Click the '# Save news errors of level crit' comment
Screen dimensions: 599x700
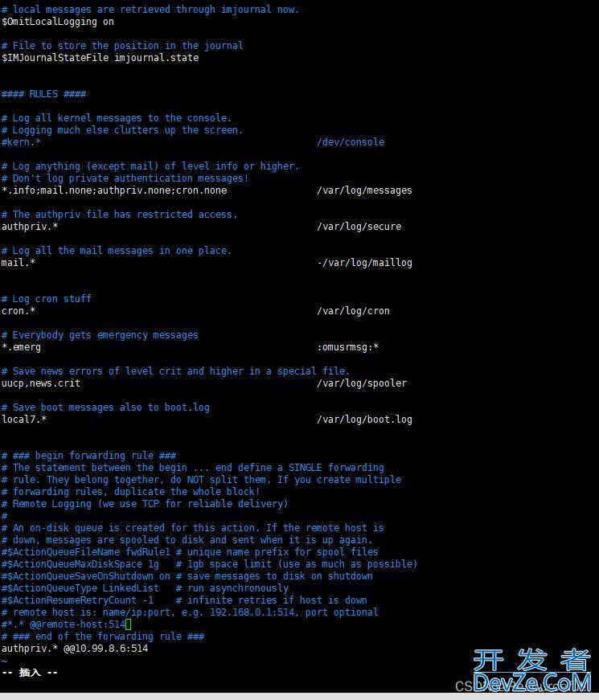coord(176,371)
